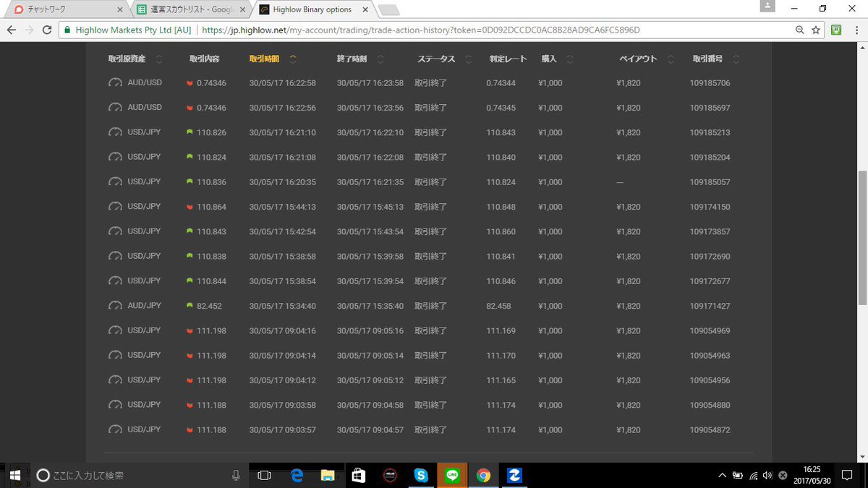The height and width of the screenshot is (488, 868).
Task: Click gauge icon in trade 109174150 row
Action: [x=115, y=207]
